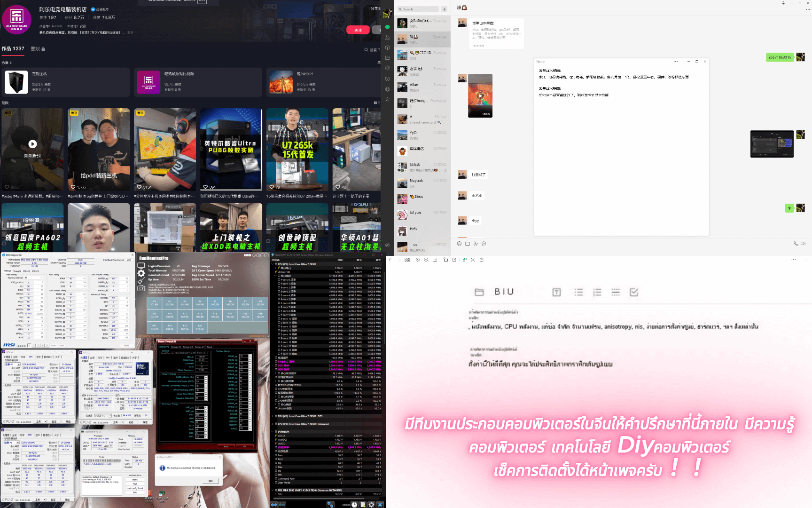
Task: Insert a to-do checkbox in the note editor
Action: tap(634, 293)
